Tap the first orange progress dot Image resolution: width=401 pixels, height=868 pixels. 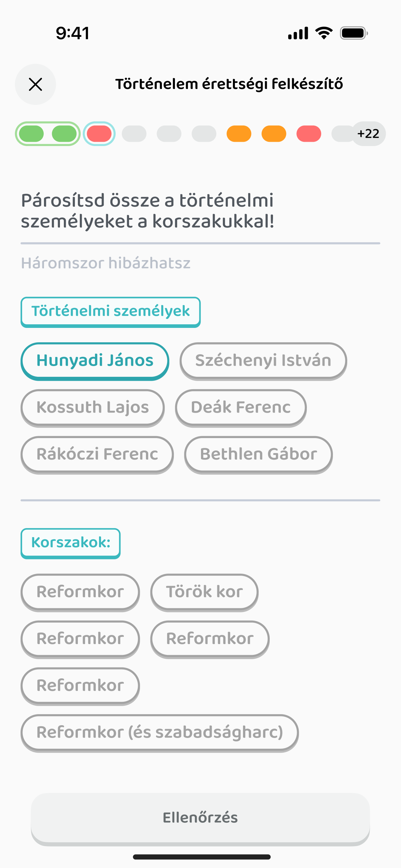[239, 134]
